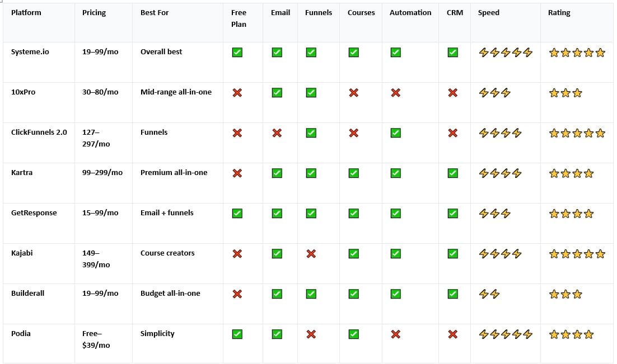Click Systeme.io's lightning bolt speed rating
Screen dimensions: 617x364
pos(506,53)
